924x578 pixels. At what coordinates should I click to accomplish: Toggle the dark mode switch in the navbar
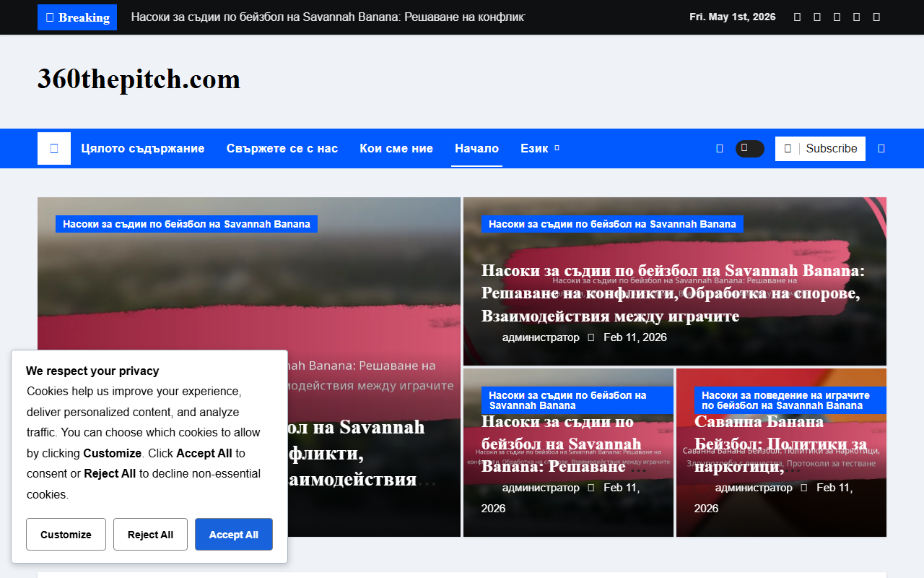coord(749,148)
